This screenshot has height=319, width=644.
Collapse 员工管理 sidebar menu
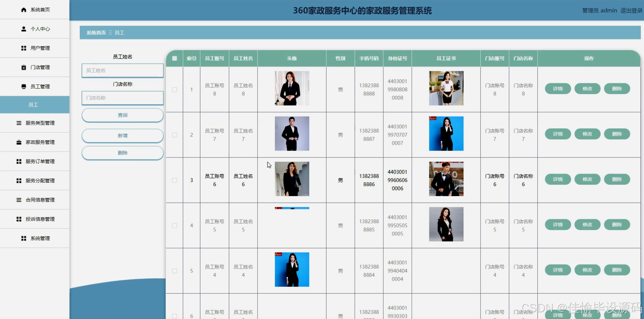tap(35, 87)
